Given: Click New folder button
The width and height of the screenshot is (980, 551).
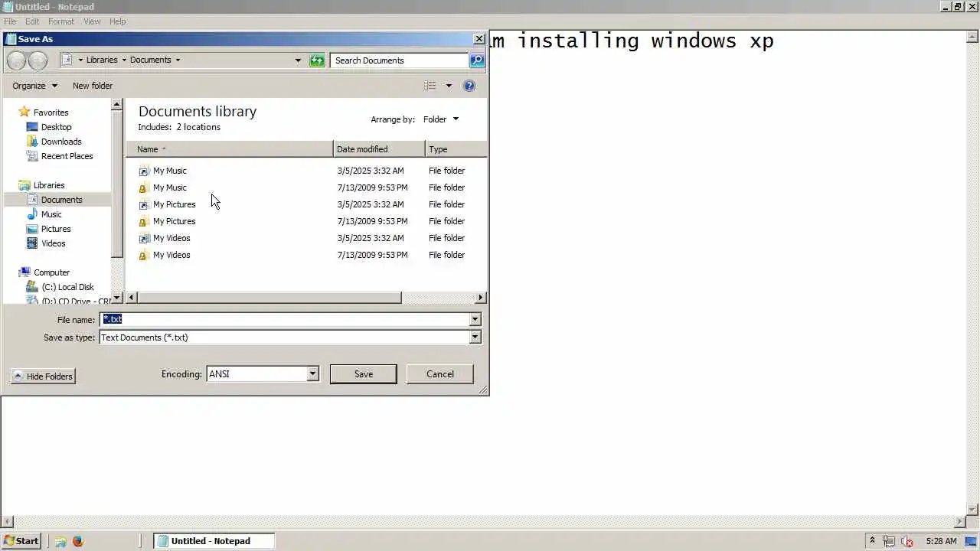Looking at the screenshot, I should click(93, 86).
